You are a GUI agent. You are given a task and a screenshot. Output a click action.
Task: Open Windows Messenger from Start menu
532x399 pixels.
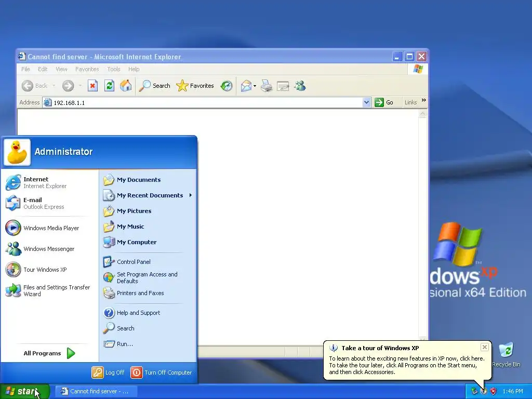click(x=49, y=249)
